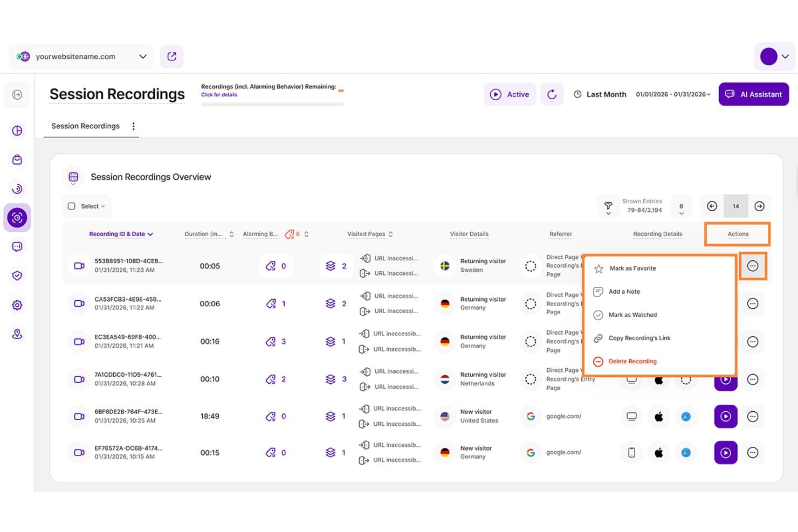Switch to the Session Recordings tab
798x532 pixels.
click(85, 126)
